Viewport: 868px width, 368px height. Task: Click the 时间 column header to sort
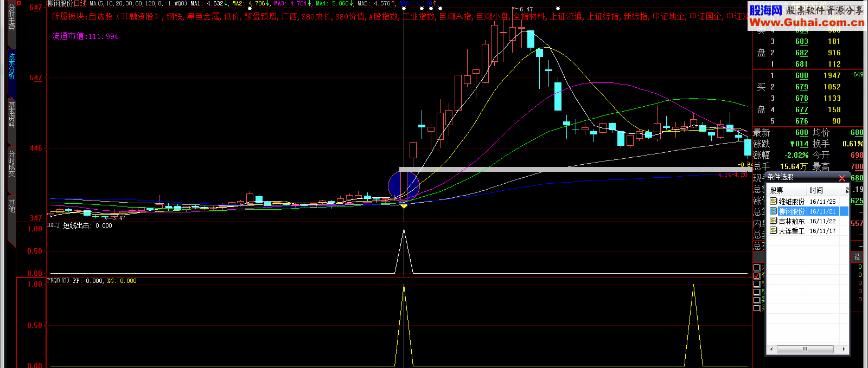click(x=816, y=190)
